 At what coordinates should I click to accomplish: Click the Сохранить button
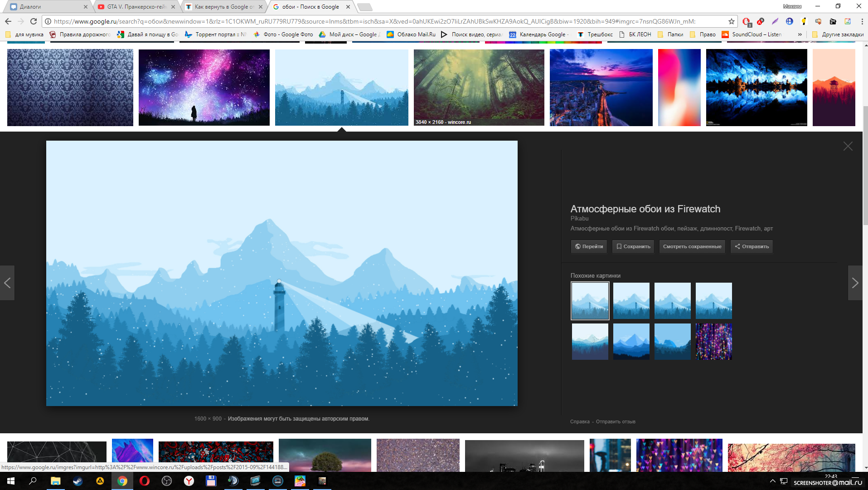(x=633, y=246)
